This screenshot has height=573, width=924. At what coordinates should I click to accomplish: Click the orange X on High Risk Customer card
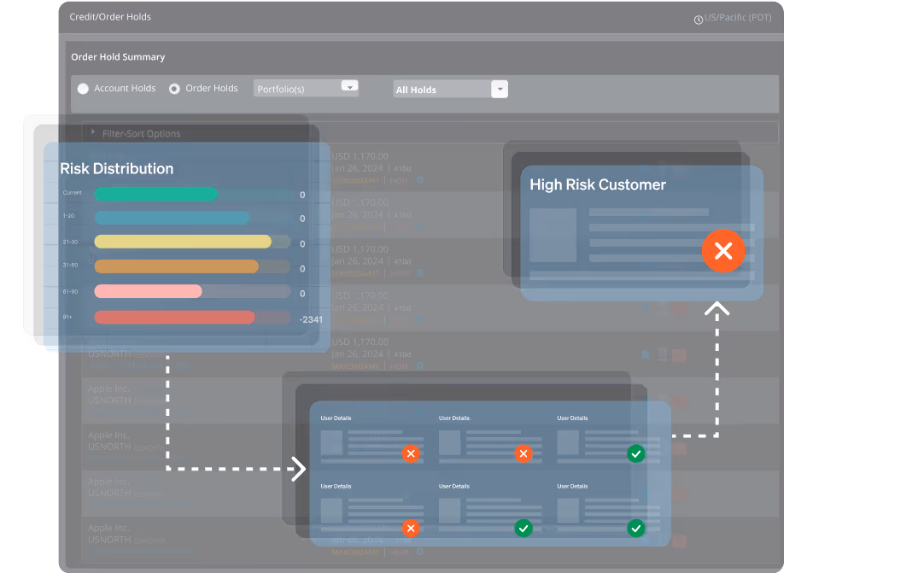723,251
